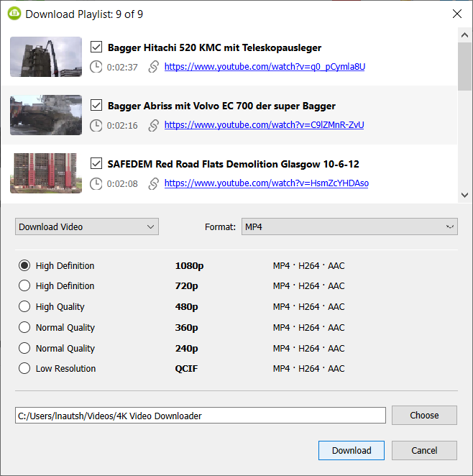
Task: Close the Download Playlist dialog
Action: 457,14
